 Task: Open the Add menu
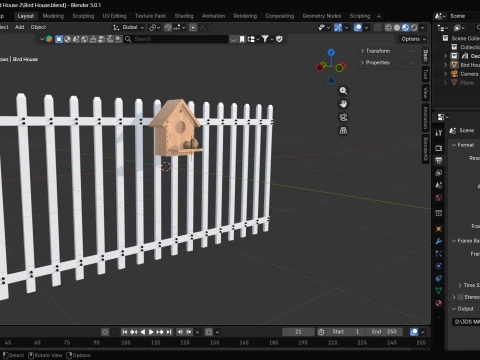(x=19, y=27)
